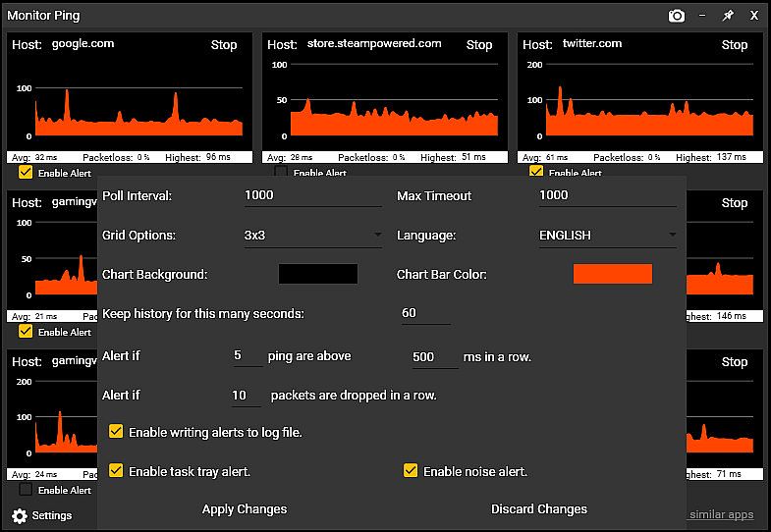The image size is (771, 532).
Task: Discard Changes in settings panel
Action: point(539,509)
